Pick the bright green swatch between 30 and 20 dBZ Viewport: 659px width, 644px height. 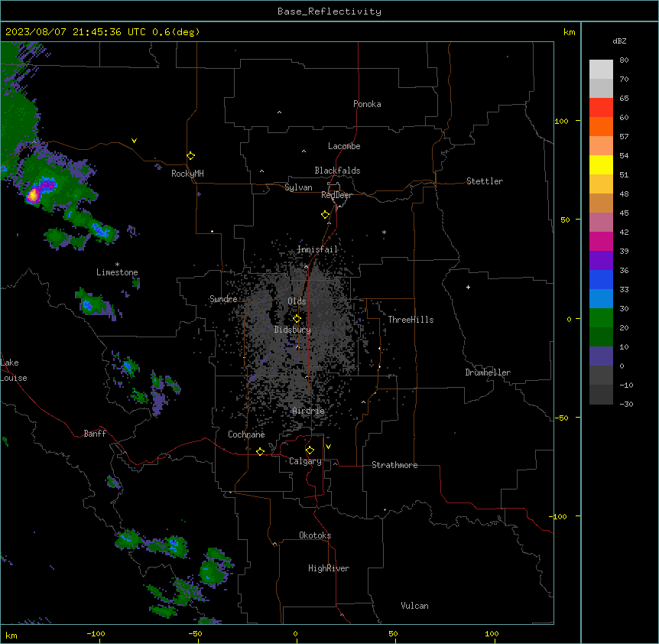[x=601, y=318]
